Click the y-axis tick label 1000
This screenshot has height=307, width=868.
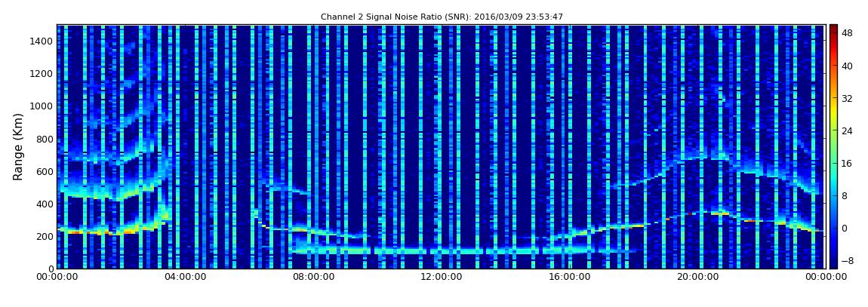42,106
